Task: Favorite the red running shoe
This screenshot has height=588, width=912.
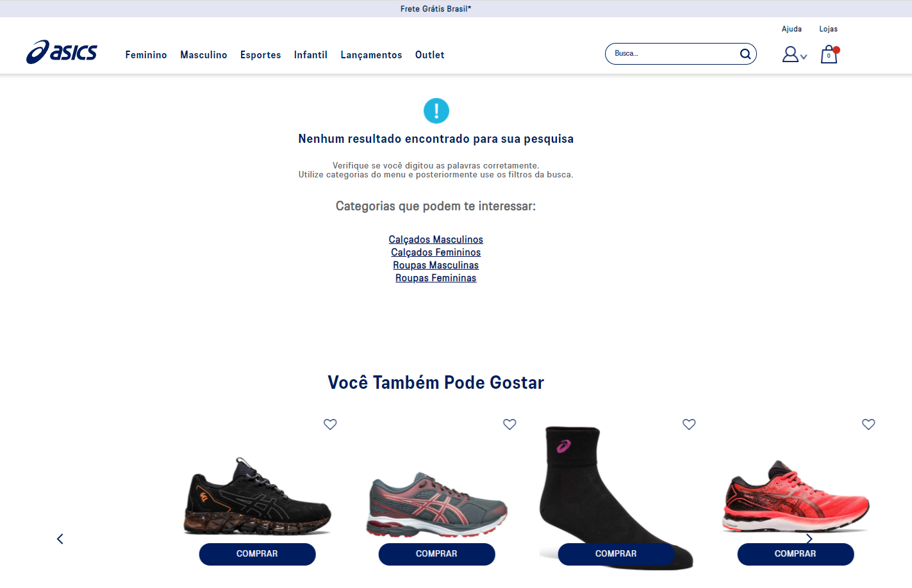Action: pyautogui.click(x=868, y=424)
